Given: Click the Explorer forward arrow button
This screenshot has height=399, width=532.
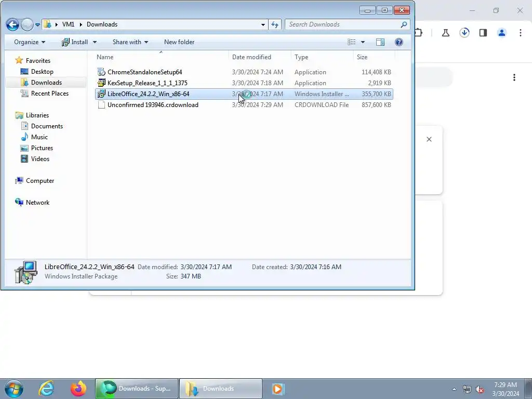Looking at the screenshot, I should click(27, 24).
